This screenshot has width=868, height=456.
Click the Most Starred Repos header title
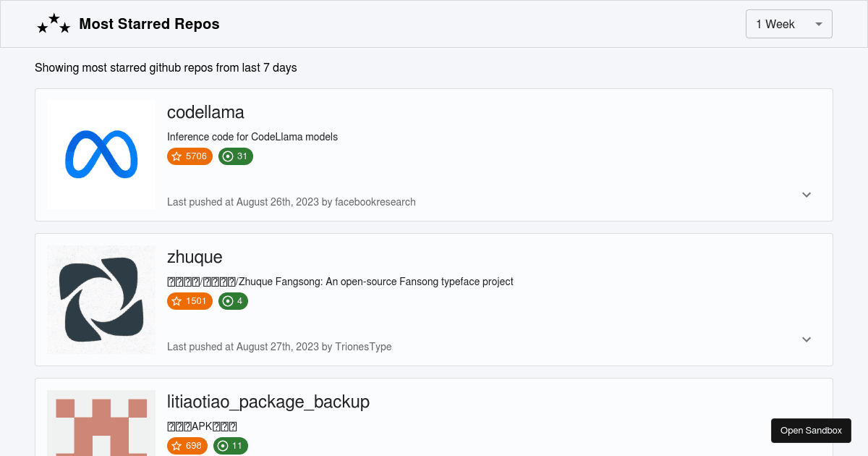click(149, 24)
